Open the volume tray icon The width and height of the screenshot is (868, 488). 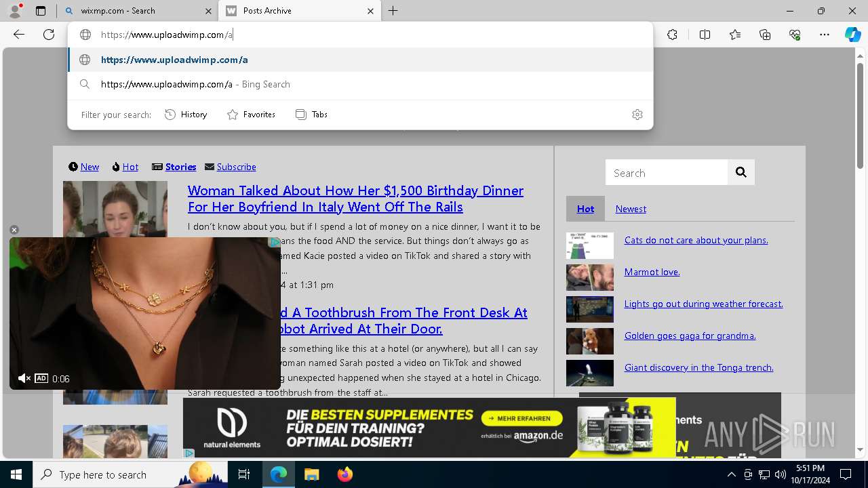coord(780,474)
